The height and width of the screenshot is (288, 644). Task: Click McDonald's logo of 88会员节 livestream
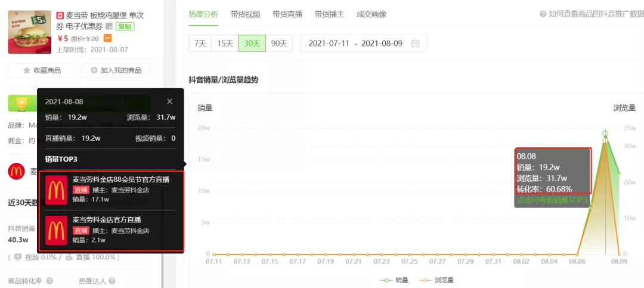[x=56, y=190]
